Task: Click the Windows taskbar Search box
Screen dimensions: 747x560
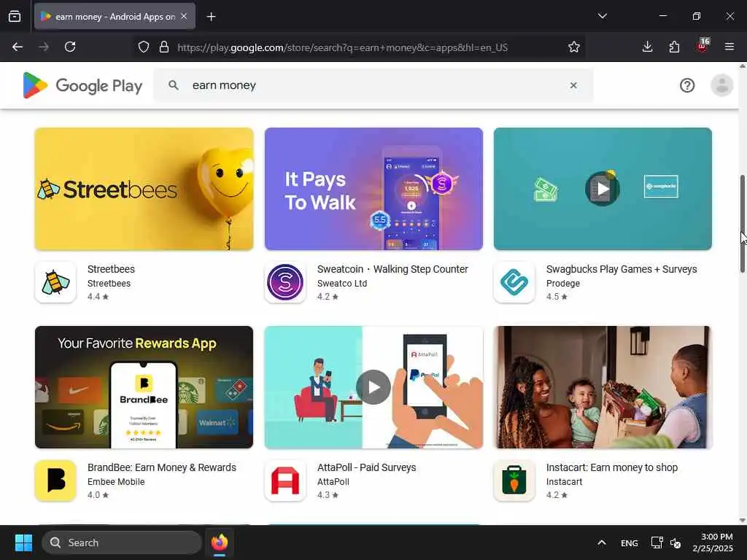Action: 122,542
